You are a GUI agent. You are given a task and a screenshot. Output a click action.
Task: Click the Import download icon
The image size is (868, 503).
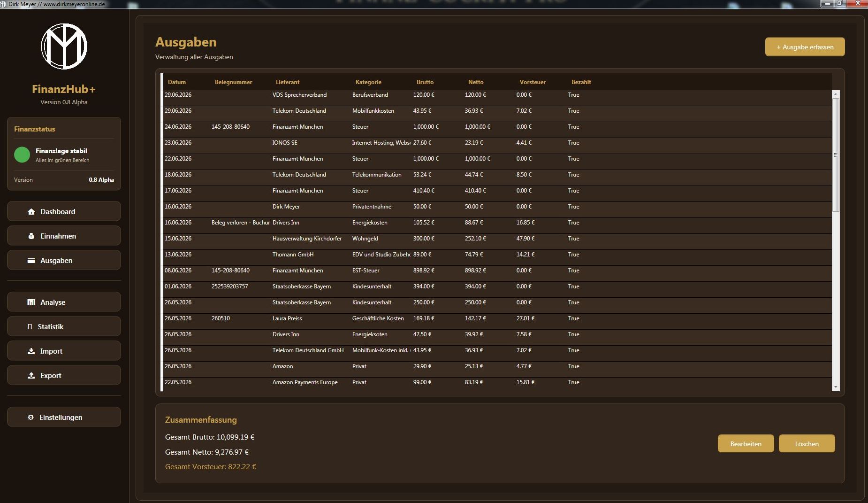[x=31, y=351]
